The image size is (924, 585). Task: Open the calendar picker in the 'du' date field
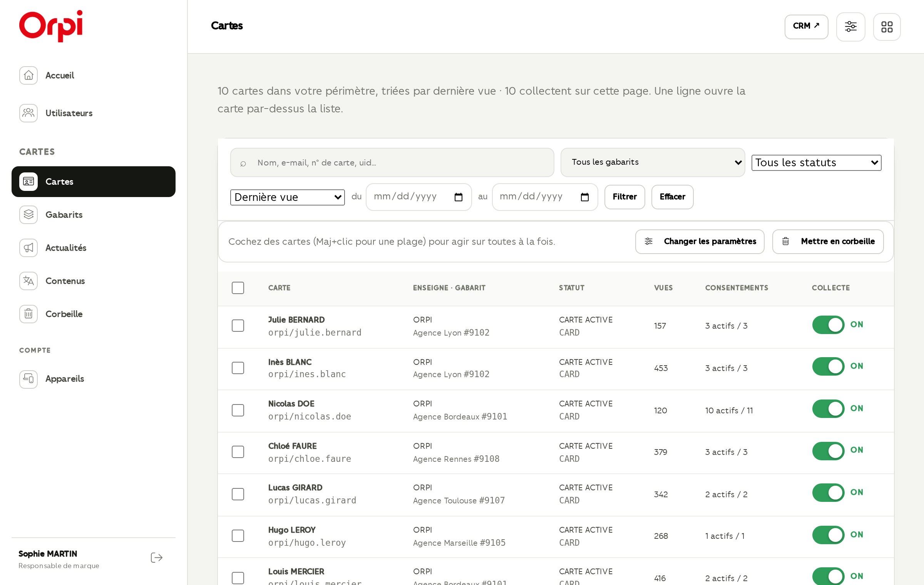[x=458, y=197]
